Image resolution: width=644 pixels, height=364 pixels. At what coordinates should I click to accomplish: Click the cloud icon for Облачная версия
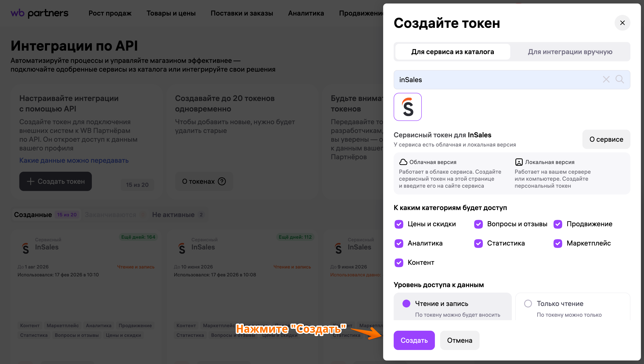click(x=403, y=162)
